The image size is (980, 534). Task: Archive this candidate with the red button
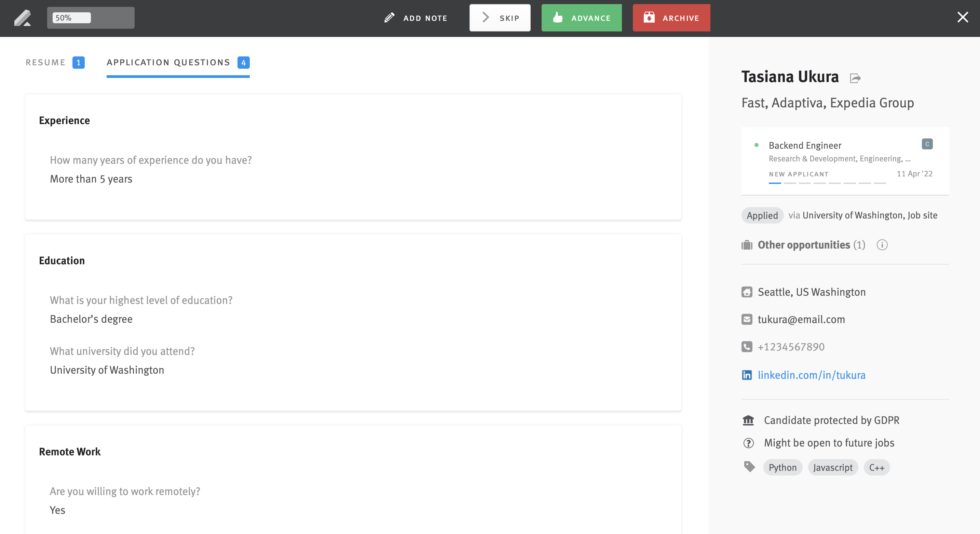671,18
